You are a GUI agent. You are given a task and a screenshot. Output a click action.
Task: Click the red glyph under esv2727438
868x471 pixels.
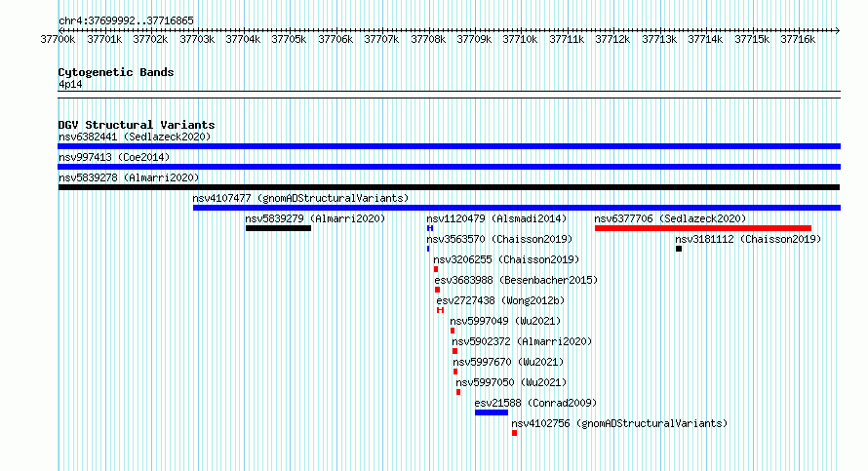pos(440,310)
